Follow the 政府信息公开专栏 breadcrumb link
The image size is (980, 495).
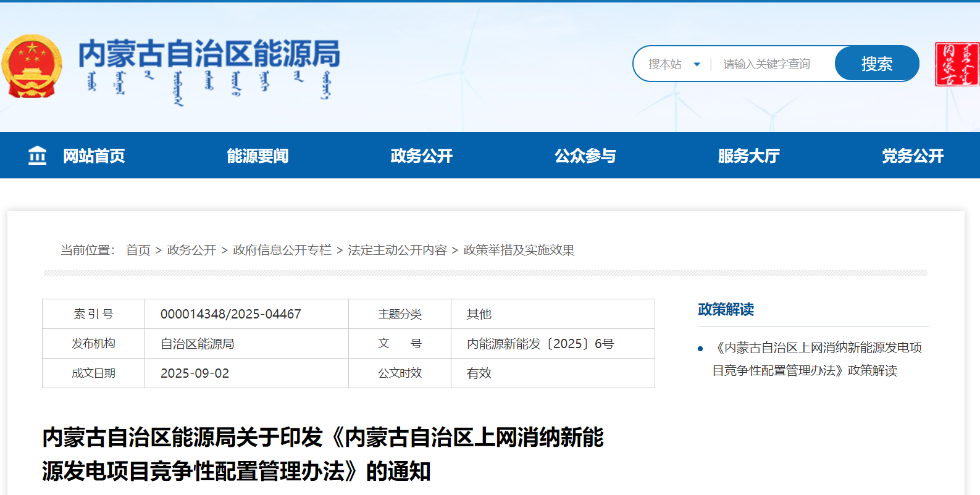[x=282, y=250]
